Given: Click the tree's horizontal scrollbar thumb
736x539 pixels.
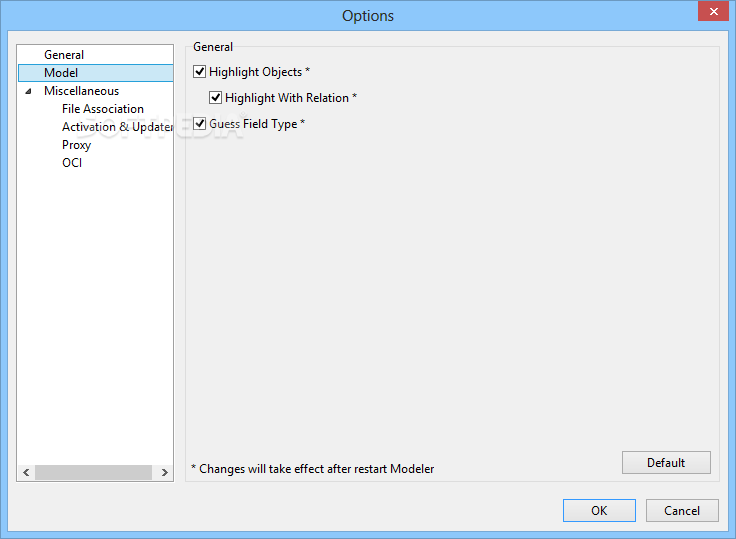Looking at the screenshot, I should tap(93, 472).
